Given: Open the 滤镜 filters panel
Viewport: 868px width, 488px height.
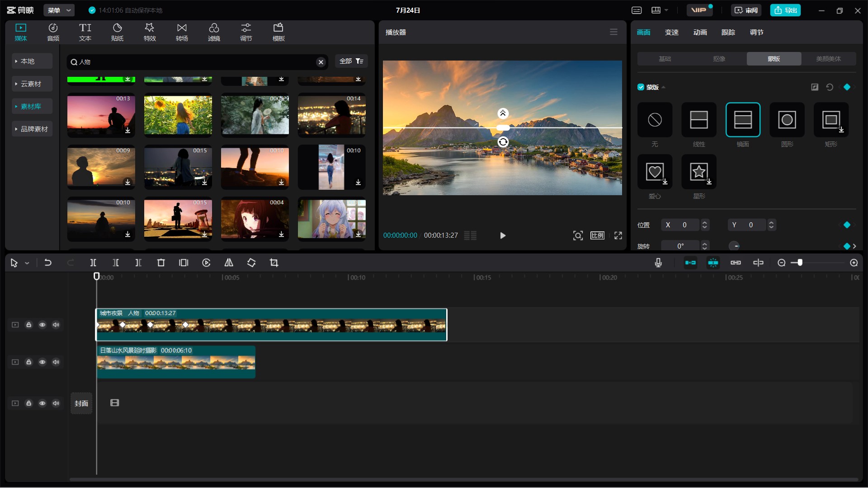Looking at the screenshot, I should click(214, 32).
